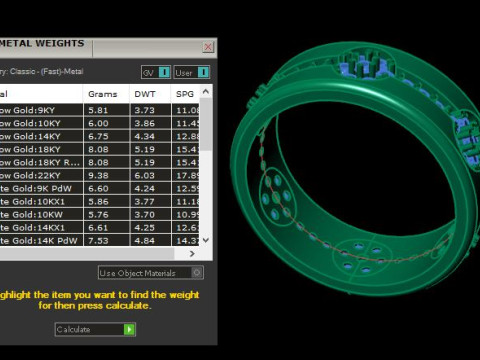Click the 6.60 grams value
Image resolution: width=480 pixels, height=360 pixels.
coord(98,189)
